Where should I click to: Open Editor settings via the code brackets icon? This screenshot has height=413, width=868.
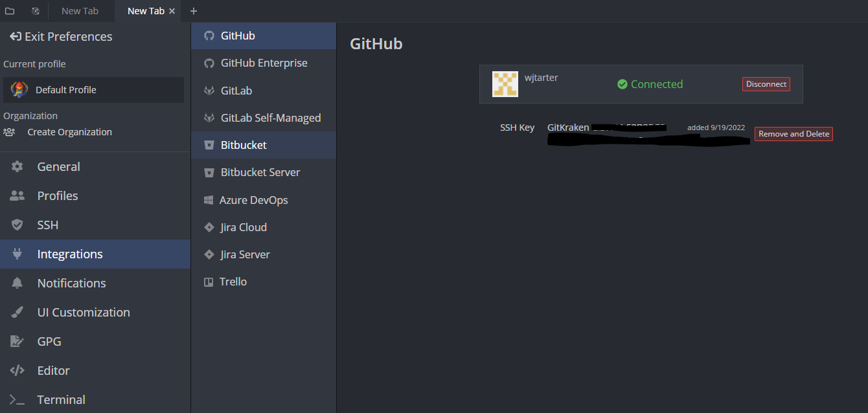pos(17,370)
